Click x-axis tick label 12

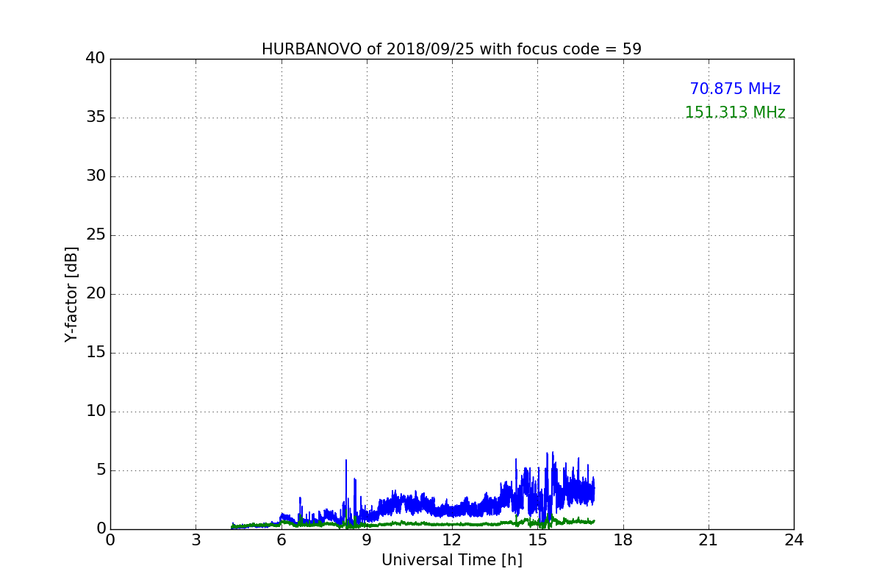click(x=452, y=540)
